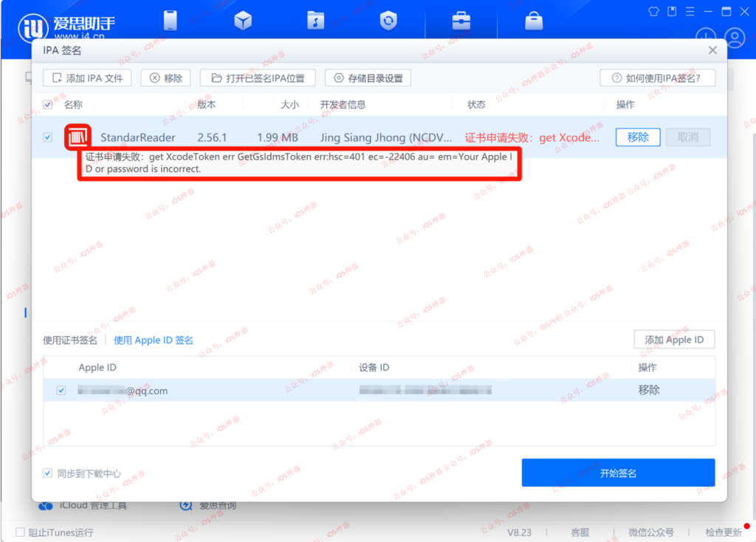The image size is (756, 542).
Task: Open the store bag icon in top bar
Action: (x=534, y=21)
